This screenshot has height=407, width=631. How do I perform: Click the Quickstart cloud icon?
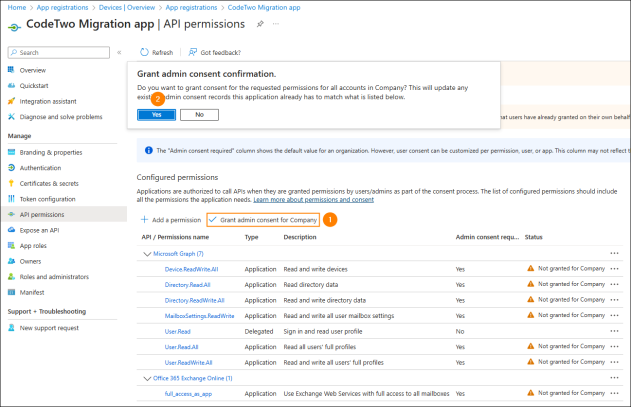[x=11, y=85]
